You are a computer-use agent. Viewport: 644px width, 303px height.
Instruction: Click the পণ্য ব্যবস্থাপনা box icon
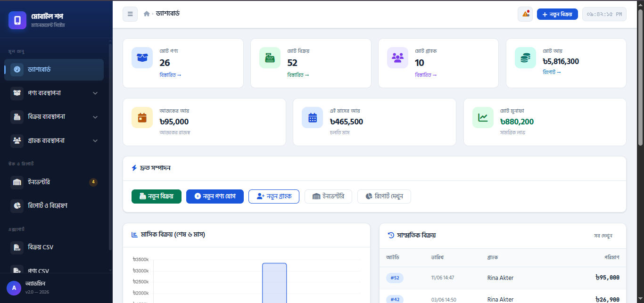pos(17,93)
